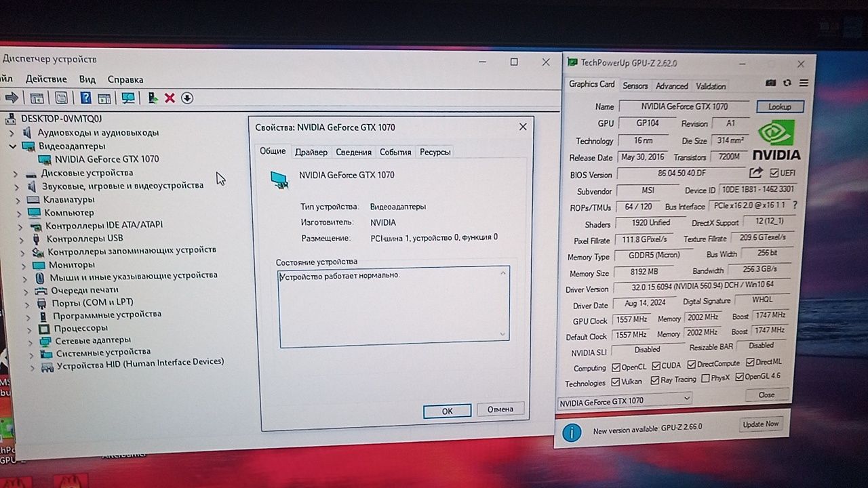The height and width of the screenshot is (488, 868).
Task: Click the display adapter icon in properties dialog
Action: [279, 180]
